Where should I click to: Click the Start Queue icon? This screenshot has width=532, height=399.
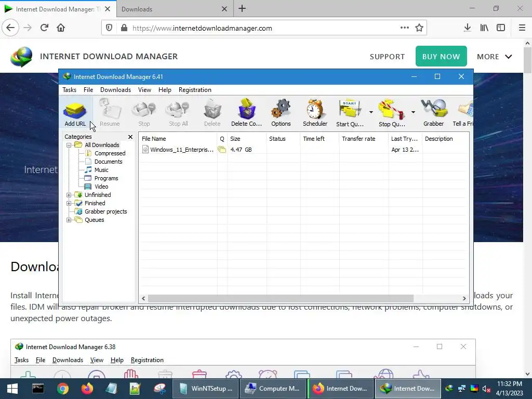(350, 113)
